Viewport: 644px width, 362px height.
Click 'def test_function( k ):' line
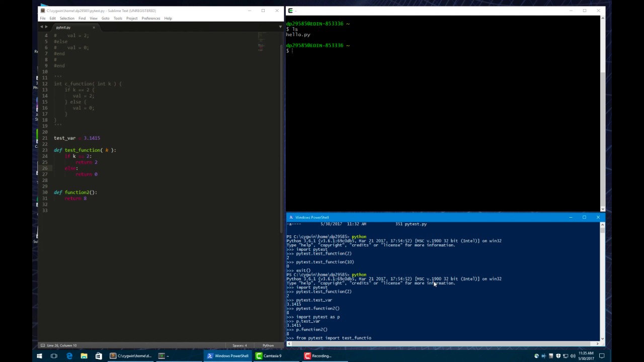click(85, 150)
